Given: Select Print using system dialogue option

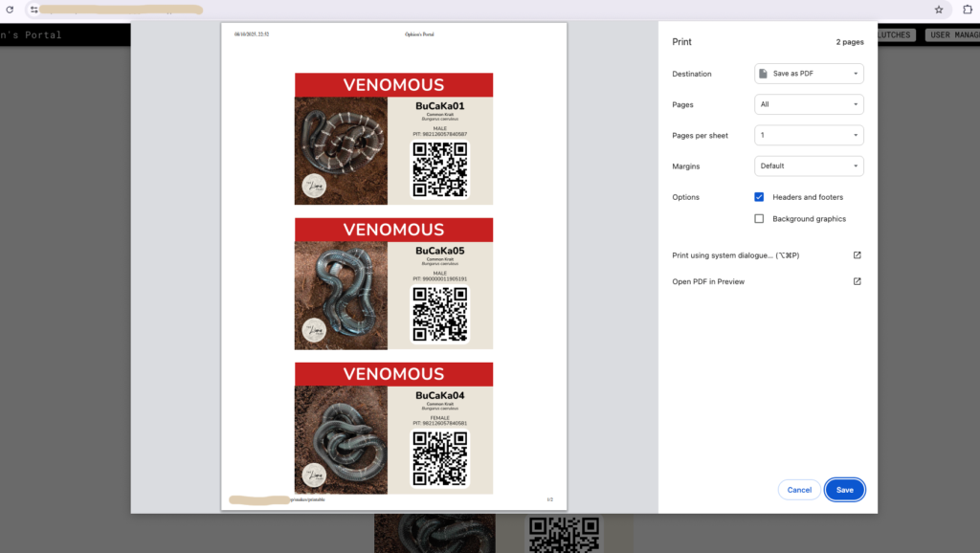Looking at the screenshot, I should pos(735,255).
